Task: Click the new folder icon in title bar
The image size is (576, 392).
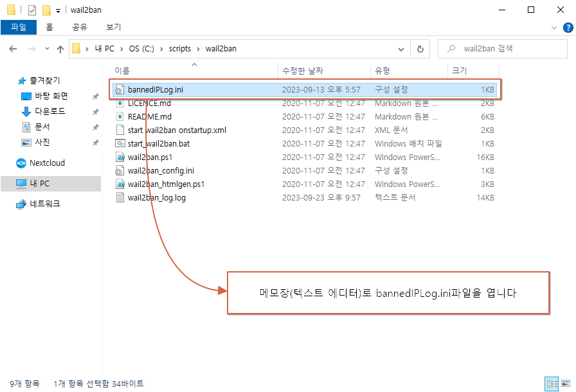Action: pyautogui.click(x=46, y=10)
